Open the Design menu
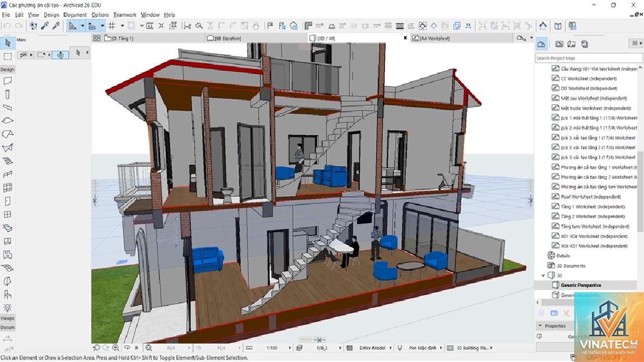Viewport: 644px width, 362px height. point(51,15)
